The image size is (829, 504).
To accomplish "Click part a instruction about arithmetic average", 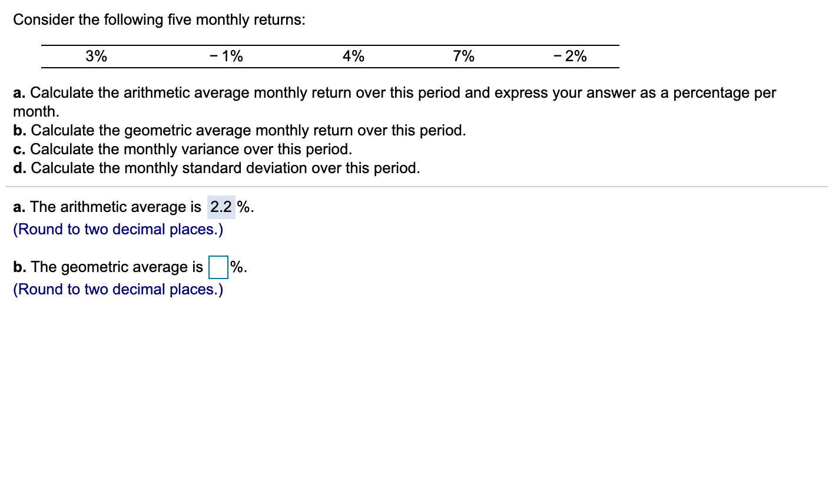I will [x=394, y=92].
